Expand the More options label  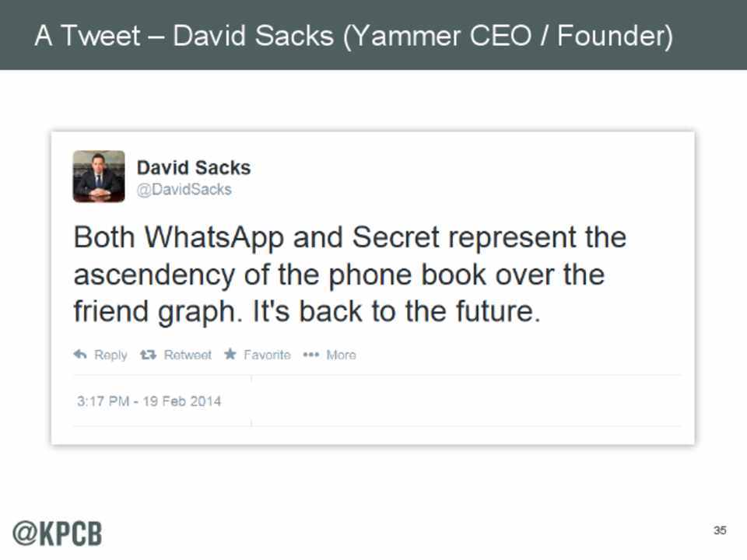341,355
